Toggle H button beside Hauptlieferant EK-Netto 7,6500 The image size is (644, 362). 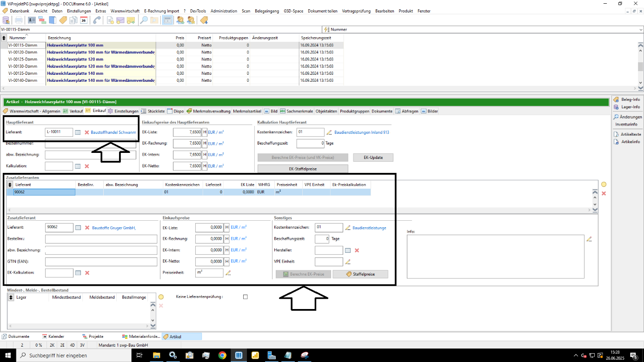(205, 166)
